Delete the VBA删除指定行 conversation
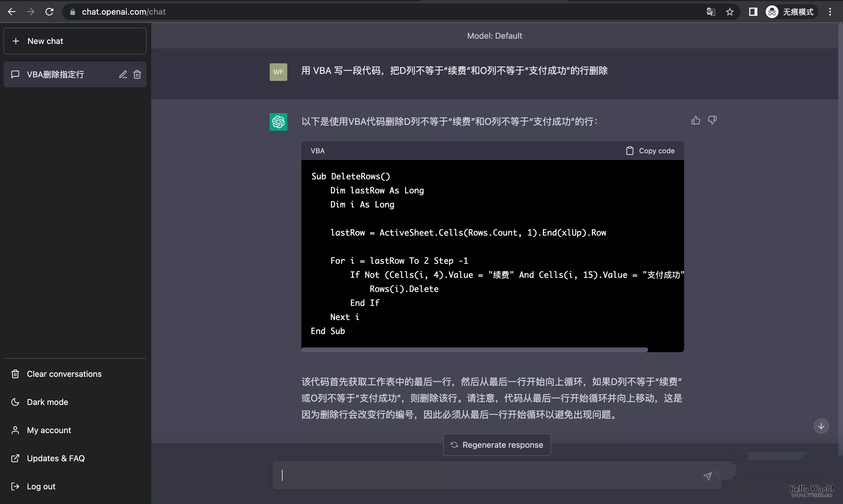This screenshot has width=843, height=504. click(137, 74)
